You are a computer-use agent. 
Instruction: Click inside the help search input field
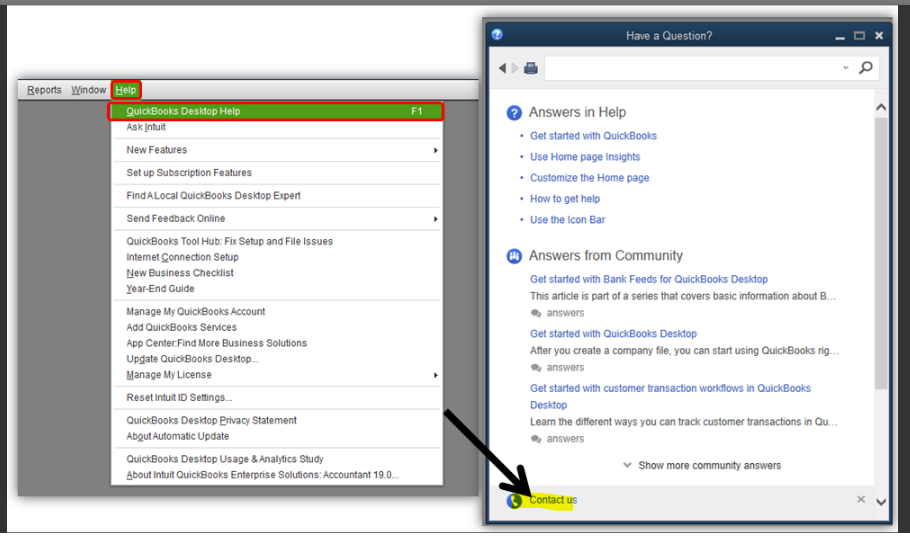pos(692,68)
